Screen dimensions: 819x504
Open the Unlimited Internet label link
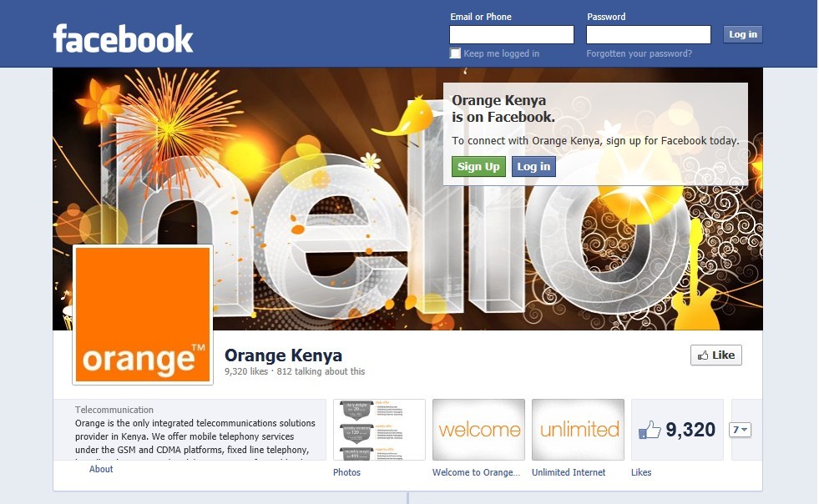point(569,472)
